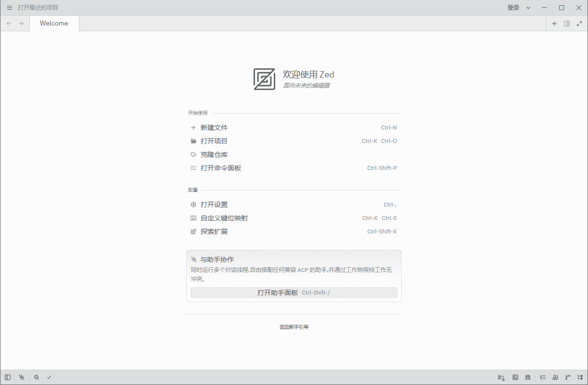588x385 pixels.
Task: Click the Ctrl-N shortcut text
Action: point(389,128)
